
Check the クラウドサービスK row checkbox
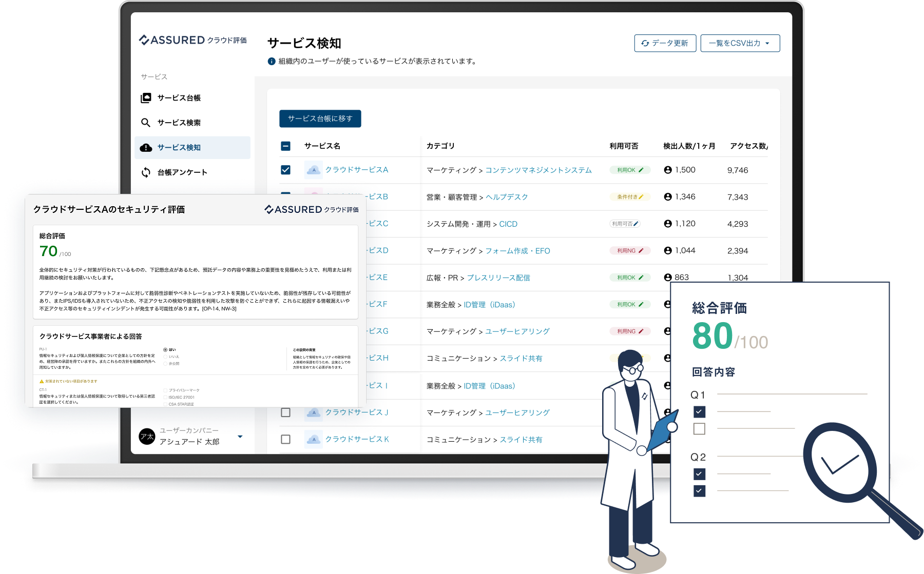286,440
